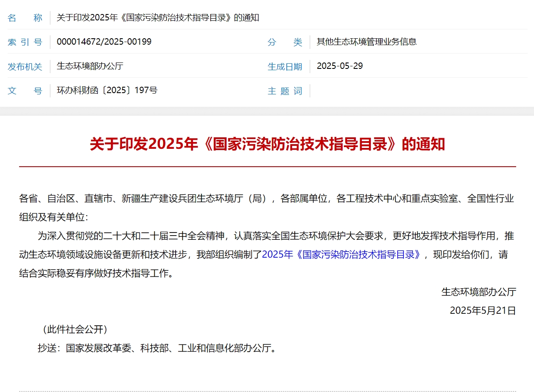Click the text （此件社会公开）

[75, 330]
